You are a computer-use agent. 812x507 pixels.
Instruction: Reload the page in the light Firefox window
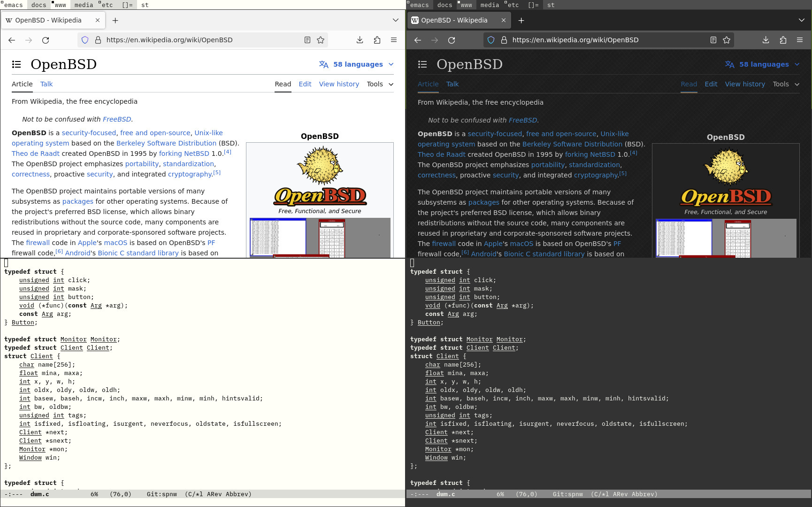(x=46, y=40)
